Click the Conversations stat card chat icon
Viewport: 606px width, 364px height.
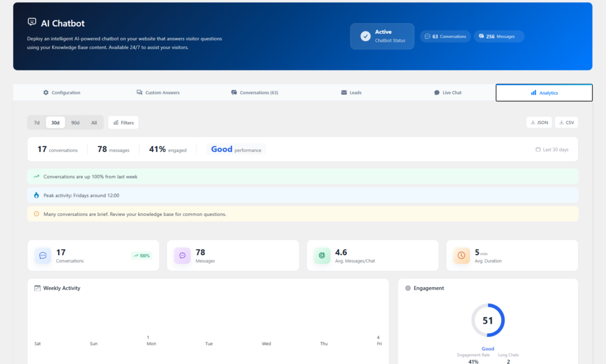(x=42, y=256)
